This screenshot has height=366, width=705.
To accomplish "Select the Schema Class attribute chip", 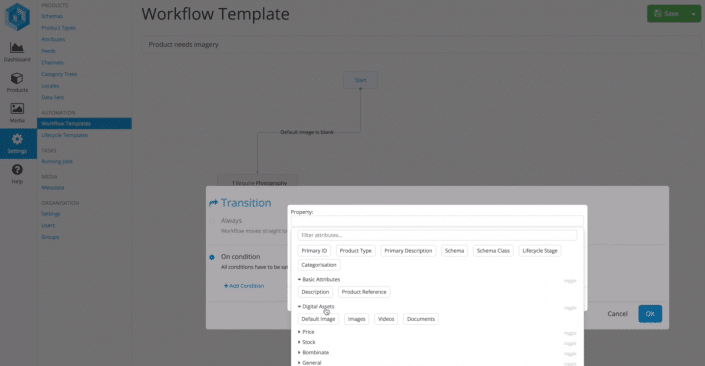I will click(493, 251).
